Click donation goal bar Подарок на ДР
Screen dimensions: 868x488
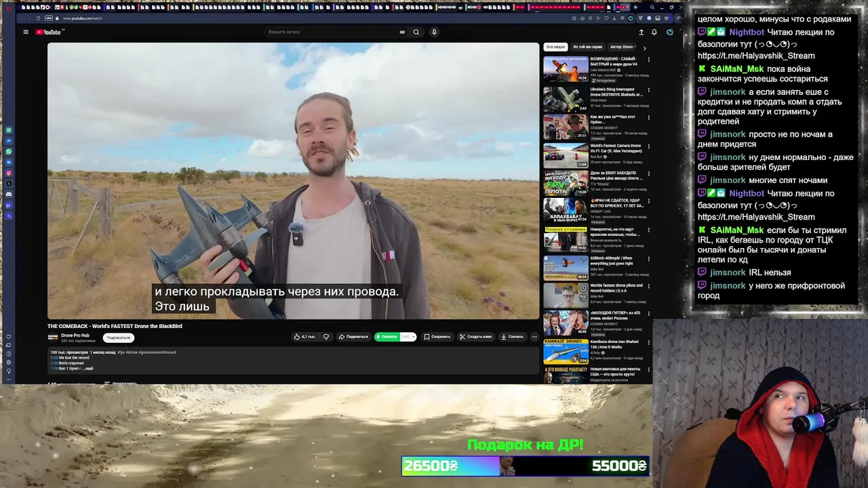[x=526, y=466]
